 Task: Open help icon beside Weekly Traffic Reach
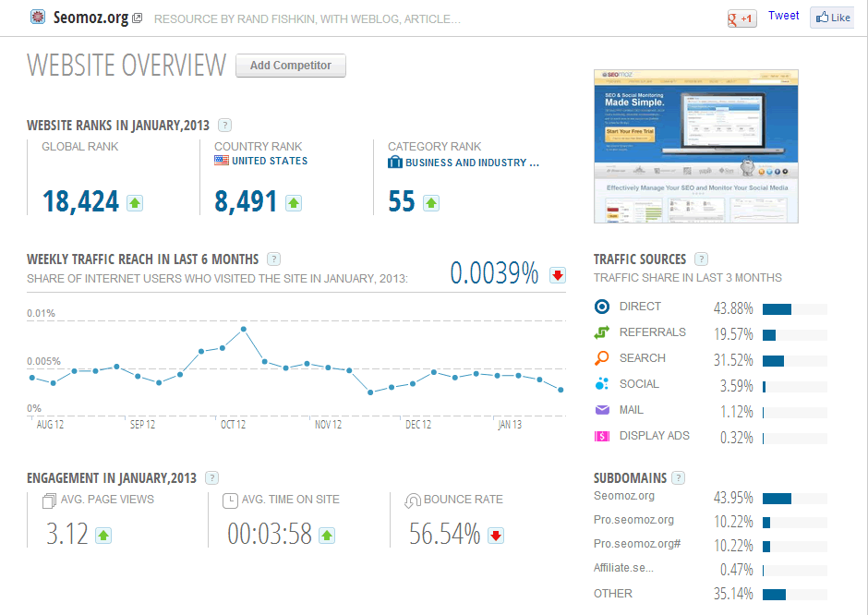[x=273, y=259]
